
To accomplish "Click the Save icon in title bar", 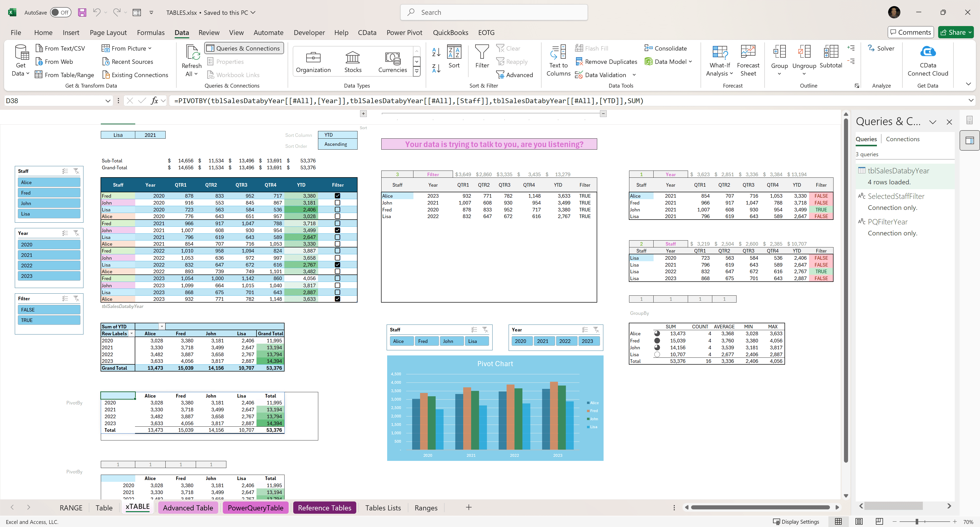I will (x=82, y=13).
